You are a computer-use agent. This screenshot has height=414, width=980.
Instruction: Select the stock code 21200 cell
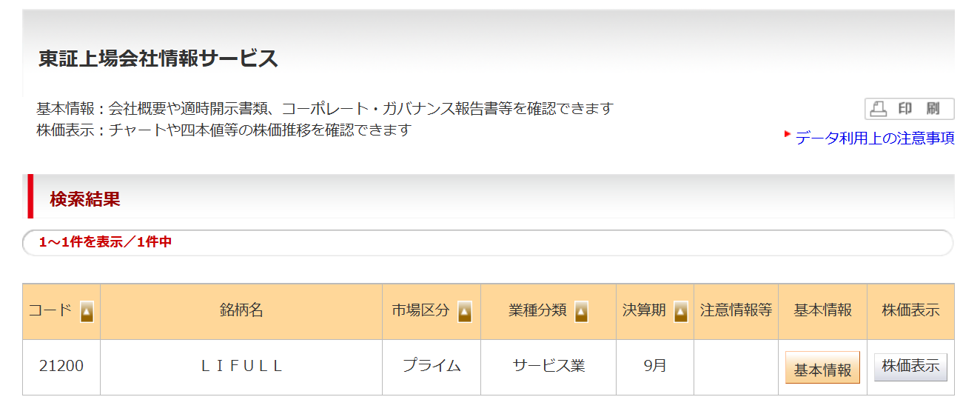coord(61,367)
